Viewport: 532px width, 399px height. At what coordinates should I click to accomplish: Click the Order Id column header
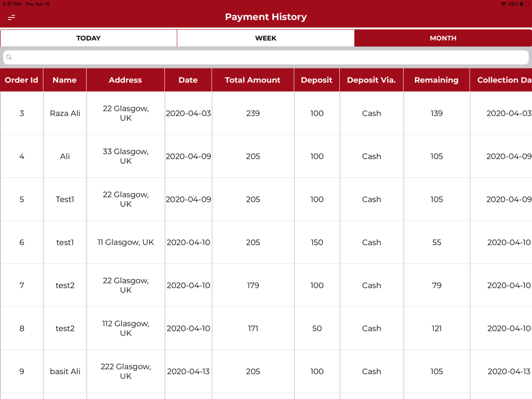21,80
